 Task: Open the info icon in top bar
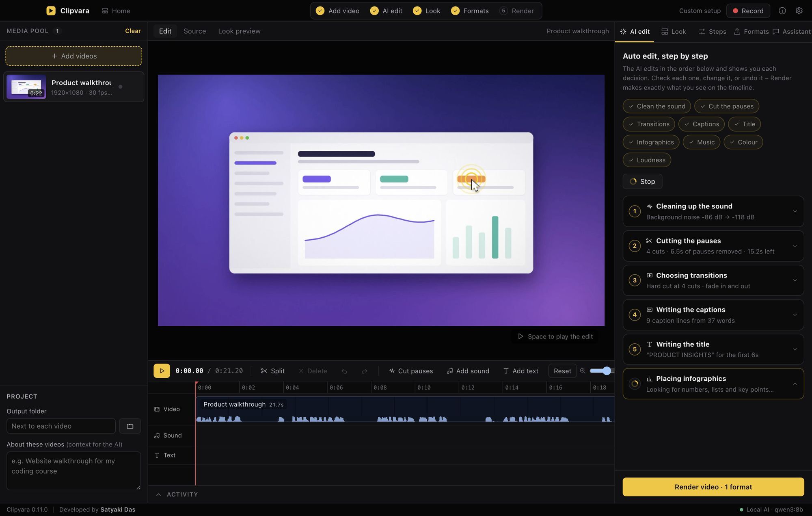point(782,11)
